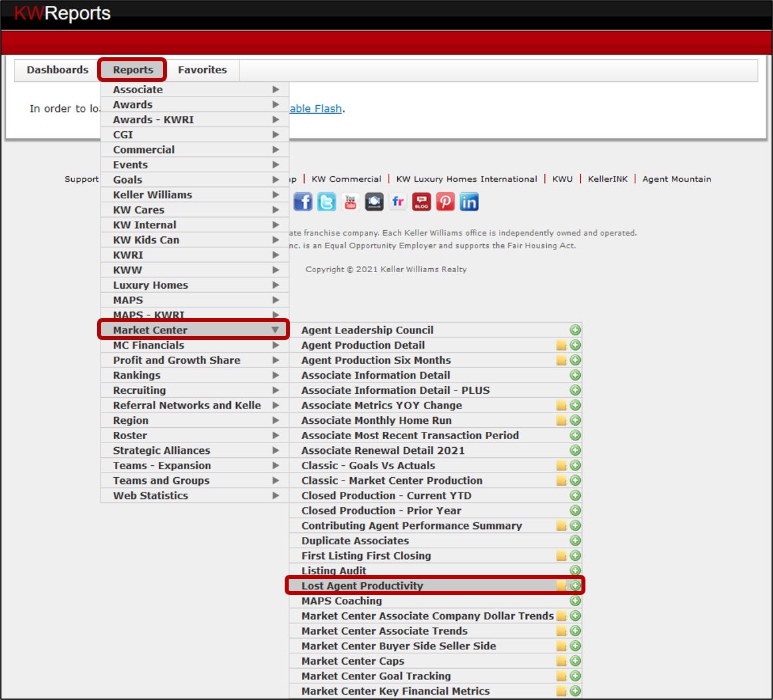Click folder icon for Contributing Agent Performance Summary
773x700 pixels.
pos(561,526)
